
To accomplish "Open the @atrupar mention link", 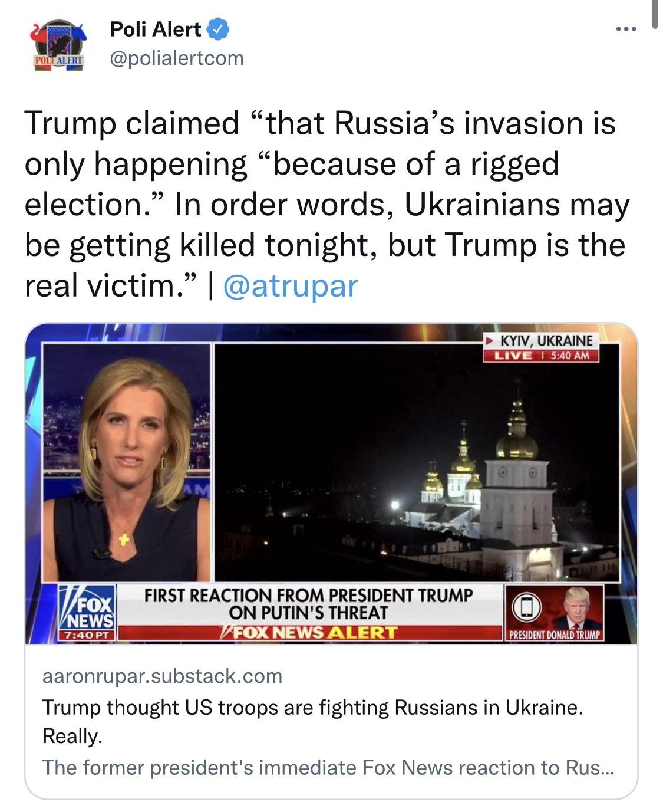I will click(x=291, y=285).
